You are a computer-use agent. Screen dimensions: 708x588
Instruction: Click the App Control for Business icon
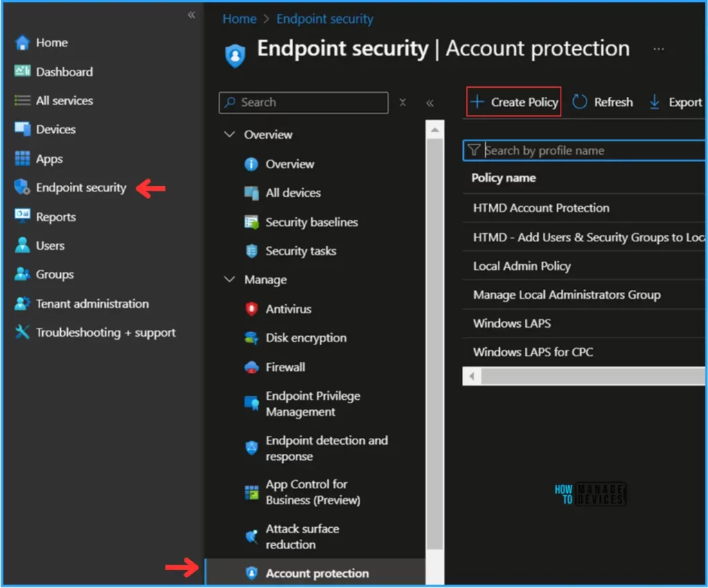pyautogui.click(x=251, y=493)
